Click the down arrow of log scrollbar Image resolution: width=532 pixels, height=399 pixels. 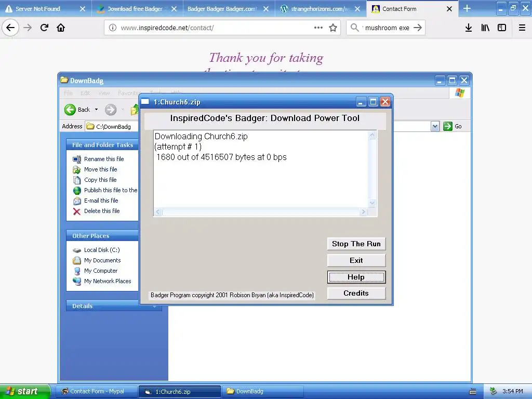pos(372,203)
